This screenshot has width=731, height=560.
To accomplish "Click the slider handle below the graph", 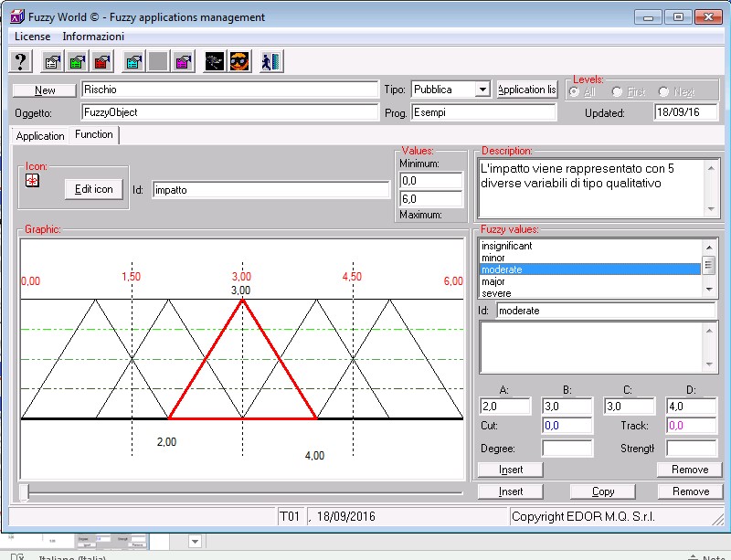I will tap(24, 492).
